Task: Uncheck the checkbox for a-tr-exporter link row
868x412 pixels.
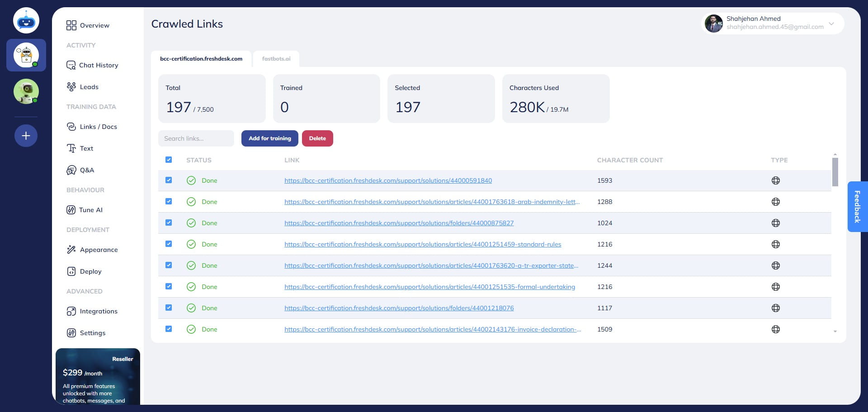Action: tap(169, 265)
